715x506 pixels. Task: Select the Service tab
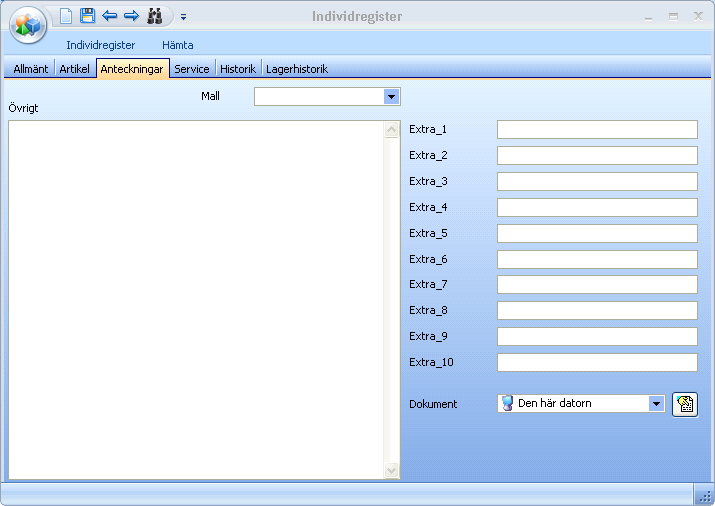(x=192, y=69)
